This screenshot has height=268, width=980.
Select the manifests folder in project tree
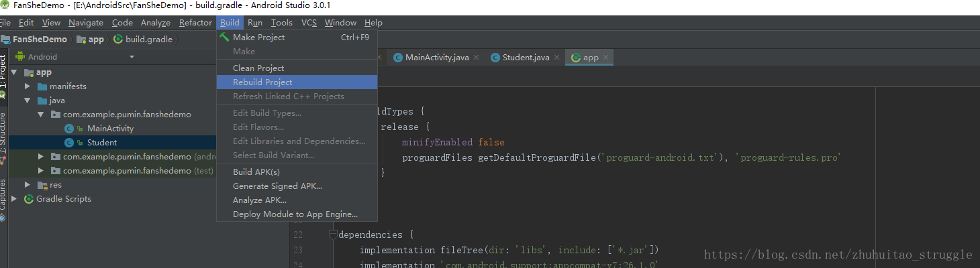click(x=68, y=86)
